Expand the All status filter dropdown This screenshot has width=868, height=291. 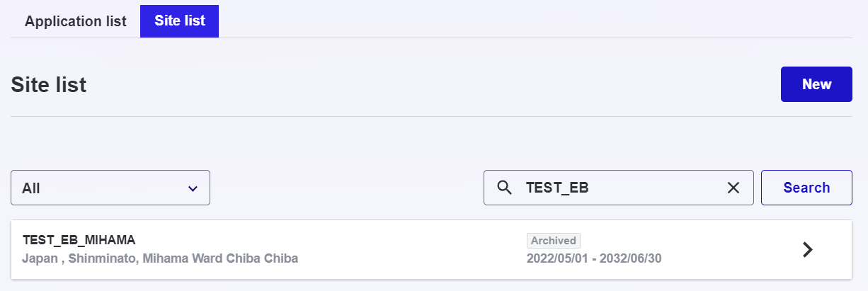click(x=110, y=188)
